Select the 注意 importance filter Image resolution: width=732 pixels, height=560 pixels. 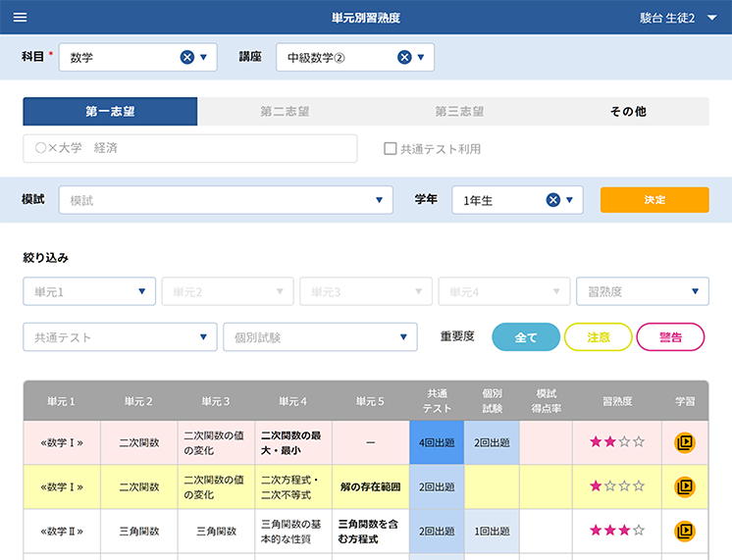(598, 337)
